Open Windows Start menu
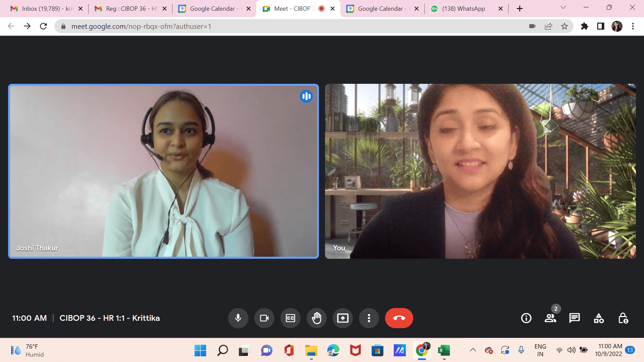The height and width of the screenshot is (362, 644). click(200, 351)
